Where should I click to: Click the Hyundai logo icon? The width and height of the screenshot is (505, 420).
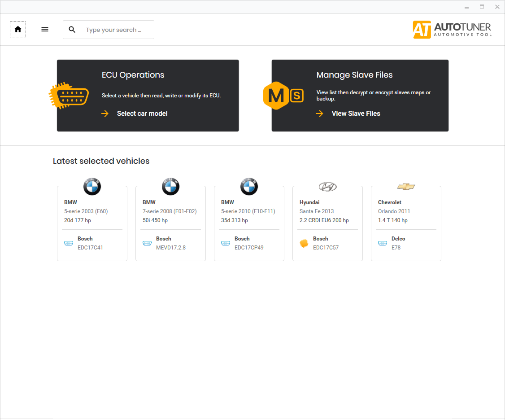[327, 187]
